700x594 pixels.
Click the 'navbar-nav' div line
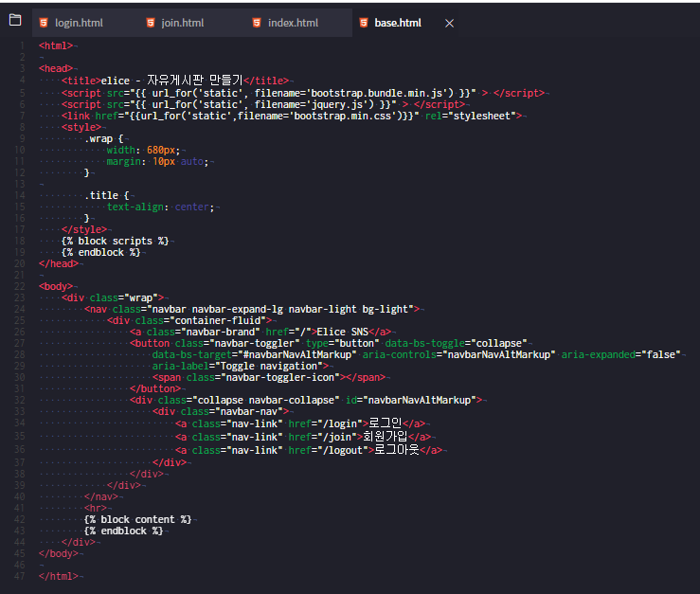221,411
